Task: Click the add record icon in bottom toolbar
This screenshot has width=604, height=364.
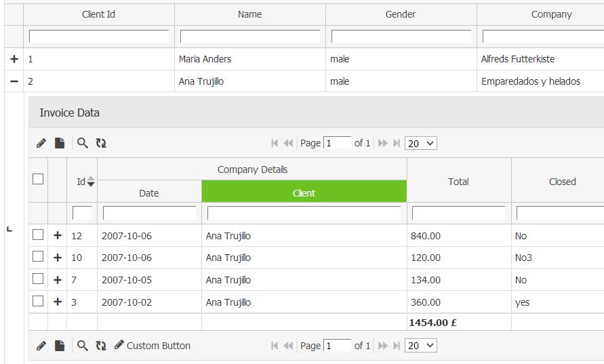Action: point(60,346)
